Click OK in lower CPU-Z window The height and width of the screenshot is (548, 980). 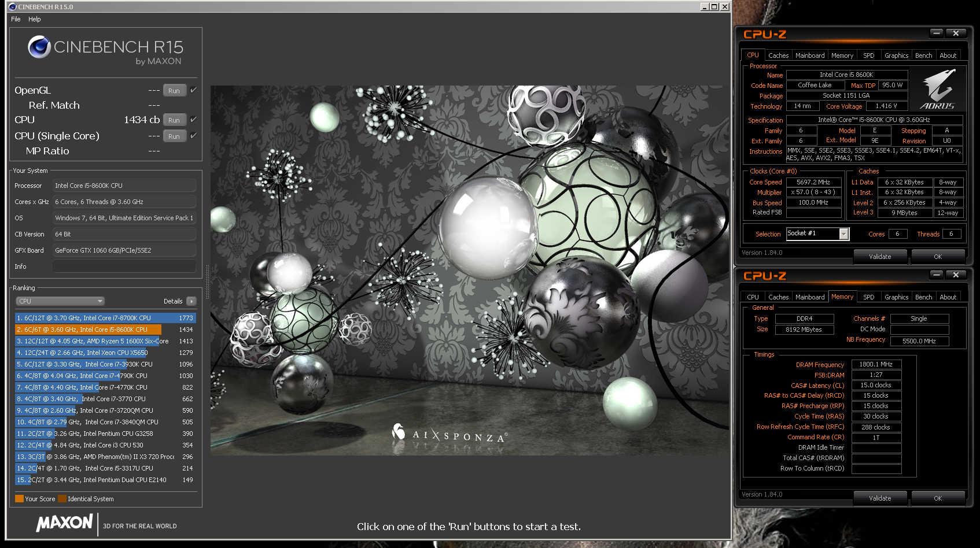pyautogui.click(x=938, y=498)
